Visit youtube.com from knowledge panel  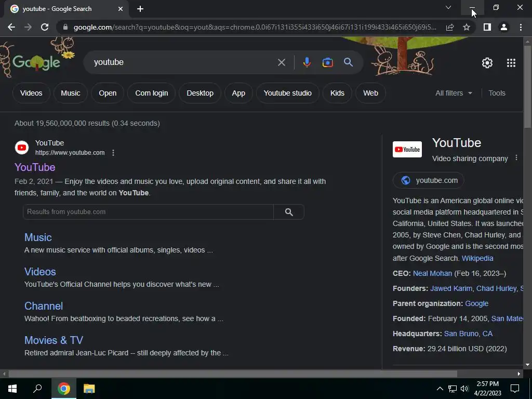pos(429,180)
